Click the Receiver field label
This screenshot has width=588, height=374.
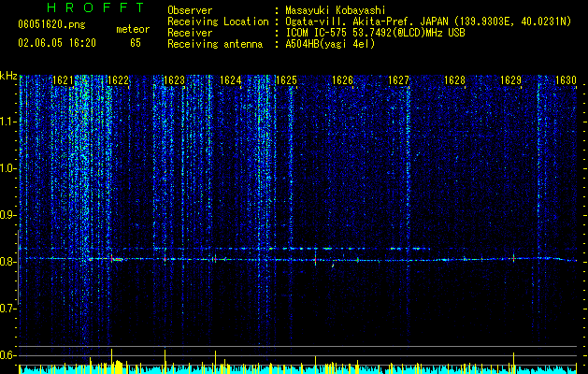190,33
